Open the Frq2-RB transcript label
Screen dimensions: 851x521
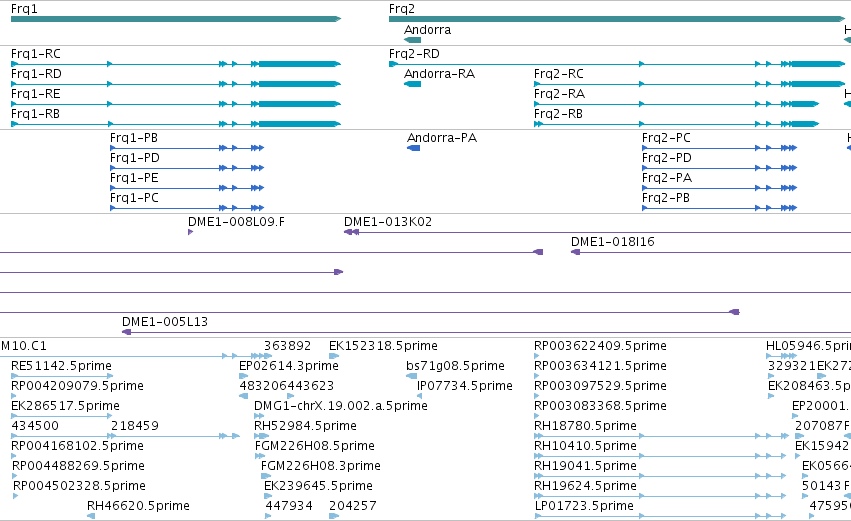pyautogui.click(x=558, y=114)
